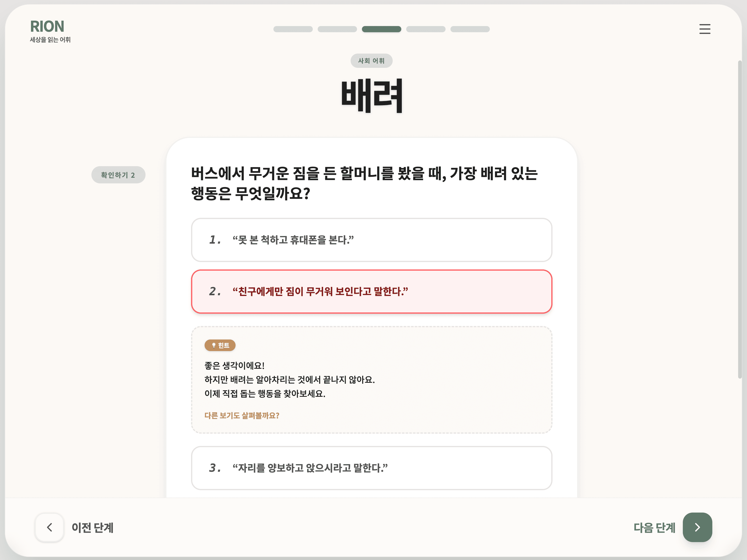747x560 pixels.
Task: Select option 1 about pretending not to see
Action: tap(372, 240)
